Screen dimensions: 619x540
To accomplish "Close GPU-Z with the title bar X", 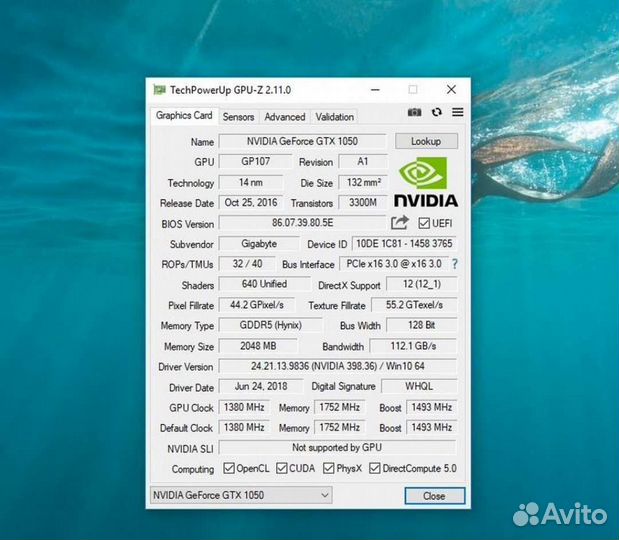I will [x=451, y=90].
